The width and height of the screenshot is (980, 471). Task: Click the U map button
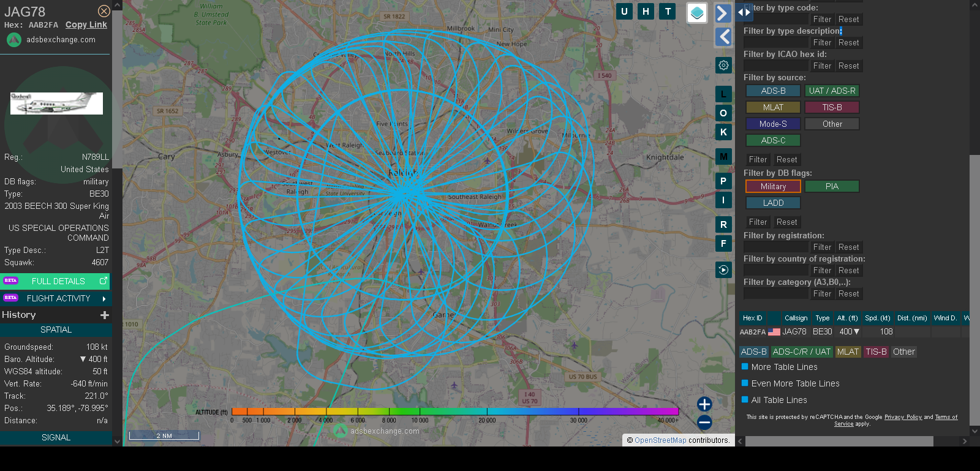click(624, 11)
